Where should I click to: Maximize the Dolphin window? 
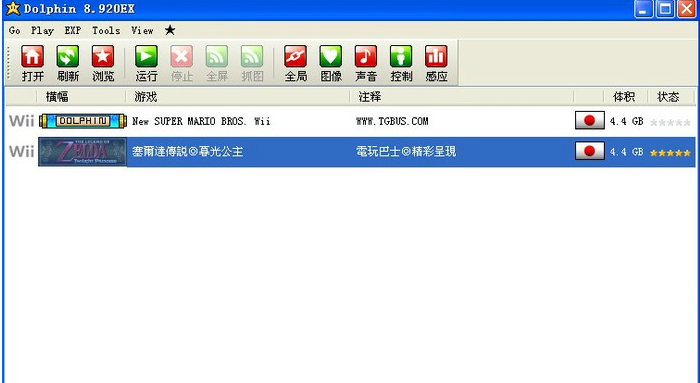point(665,9)
